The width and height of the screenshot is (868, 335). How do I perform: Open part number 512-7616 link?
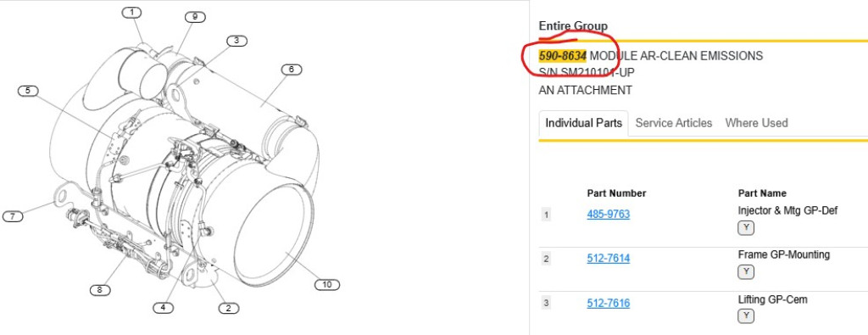click(x=609, y=303)
